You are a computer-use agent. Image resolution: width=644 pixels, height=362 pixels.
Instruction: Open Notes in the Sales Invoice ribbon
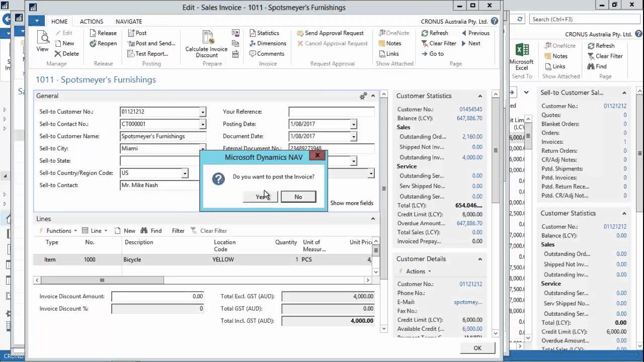coord(390,43)
